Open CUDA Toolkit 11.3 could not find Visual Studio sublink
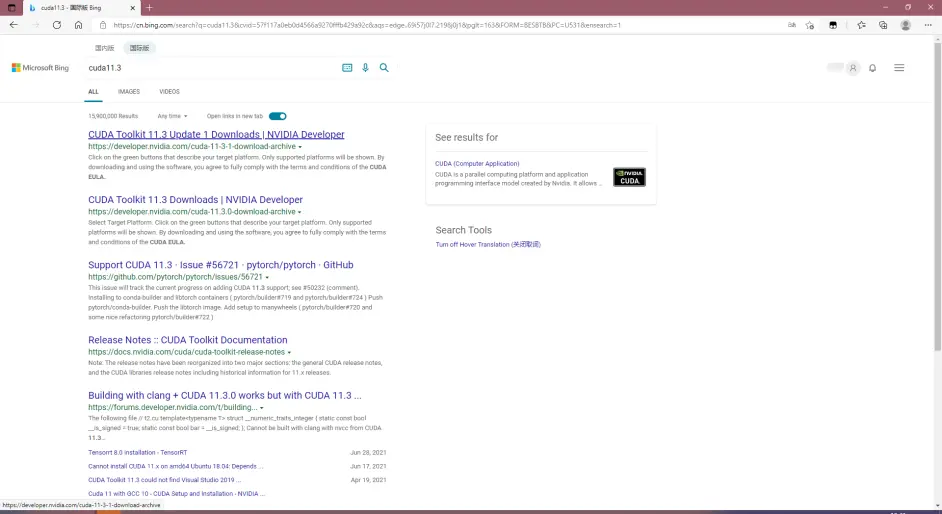The width and height of the screenshot is (942, 514). click(164, 480)
